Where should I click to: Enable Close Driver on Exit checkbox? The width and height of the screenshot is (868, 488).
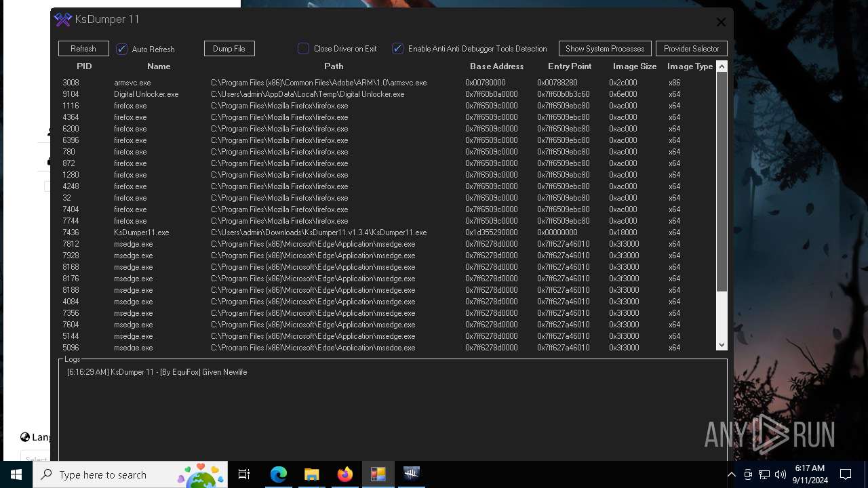click(x=304, y=49)
